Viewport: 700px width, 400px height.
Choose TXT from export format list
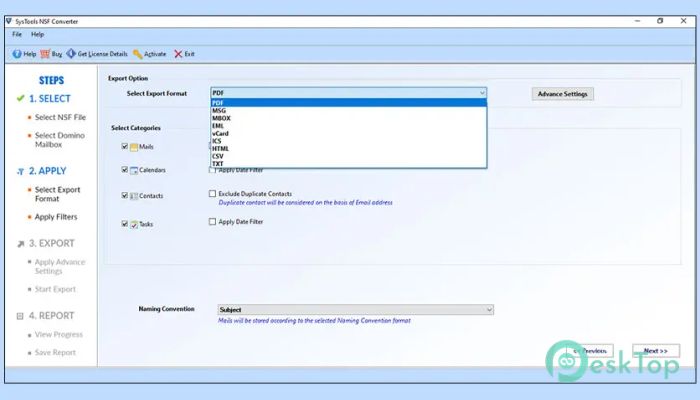(349, 164)
